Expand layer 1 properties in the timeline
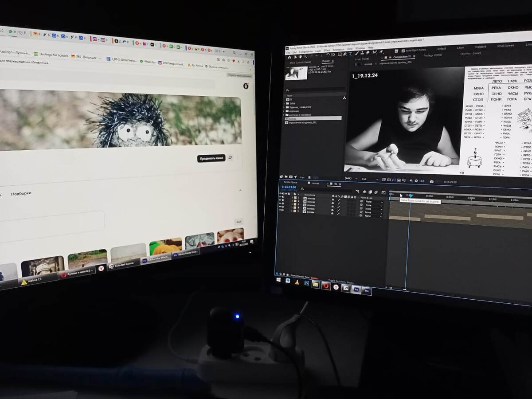The height and width of the screenshot is (399, 532). point(292,197)
